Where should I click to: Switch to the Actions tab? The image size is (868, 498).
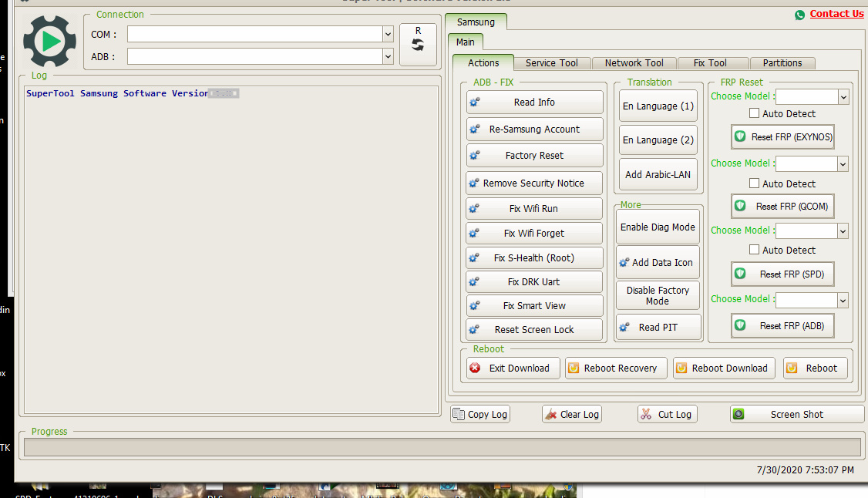point(483,62)
